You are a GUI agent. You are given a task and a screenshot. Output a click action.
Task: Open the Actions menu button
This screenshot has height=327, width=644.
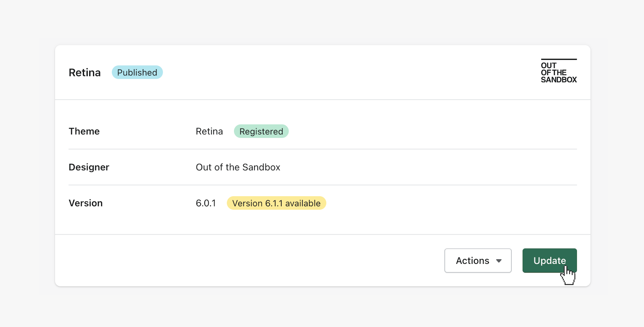click(478, 260)
